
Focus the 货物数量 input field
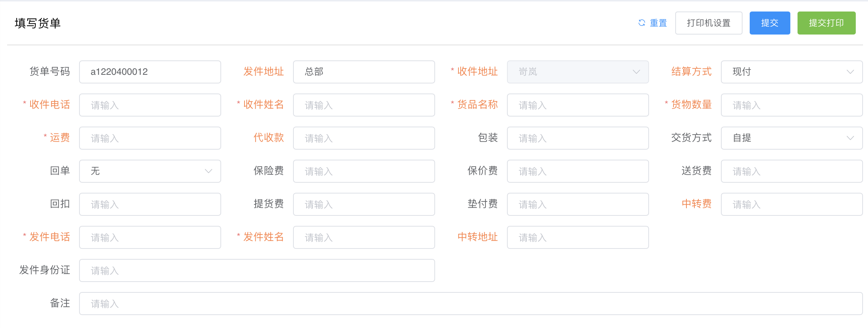point(792,105)
